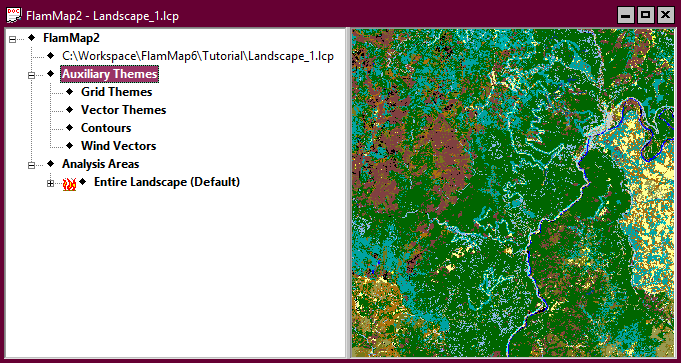This screenshot has width=681, height=363.
Task: Click the flame icon beside Entire Landscape
Action: (69, 184)
